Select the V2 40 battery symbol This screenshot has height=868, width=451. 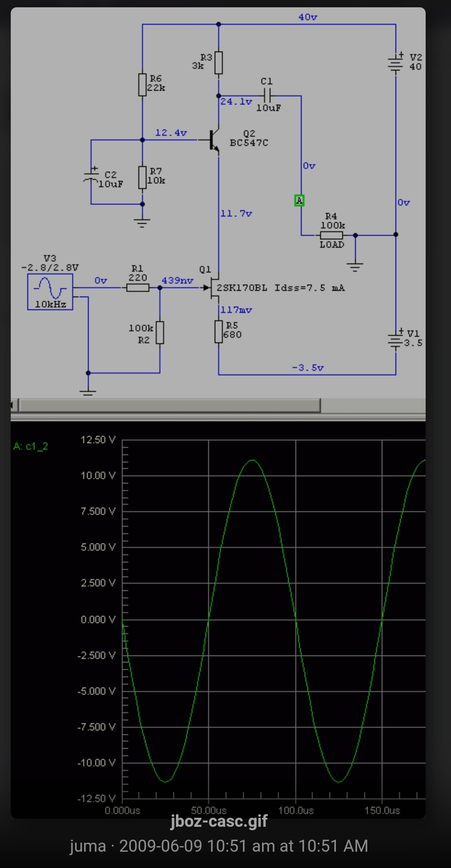coord(396,63)
